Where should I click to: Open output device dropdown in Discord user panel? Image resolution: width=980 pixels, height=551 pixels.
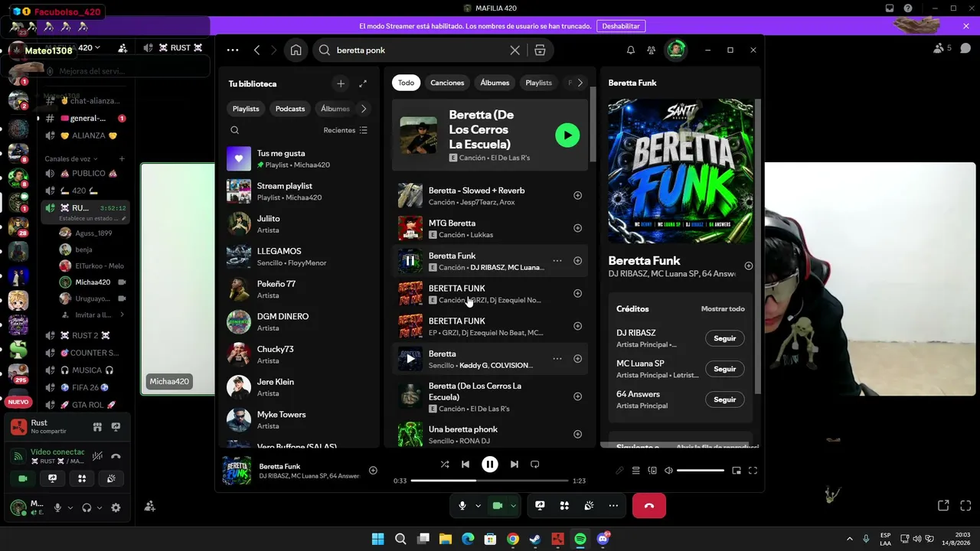100,507
